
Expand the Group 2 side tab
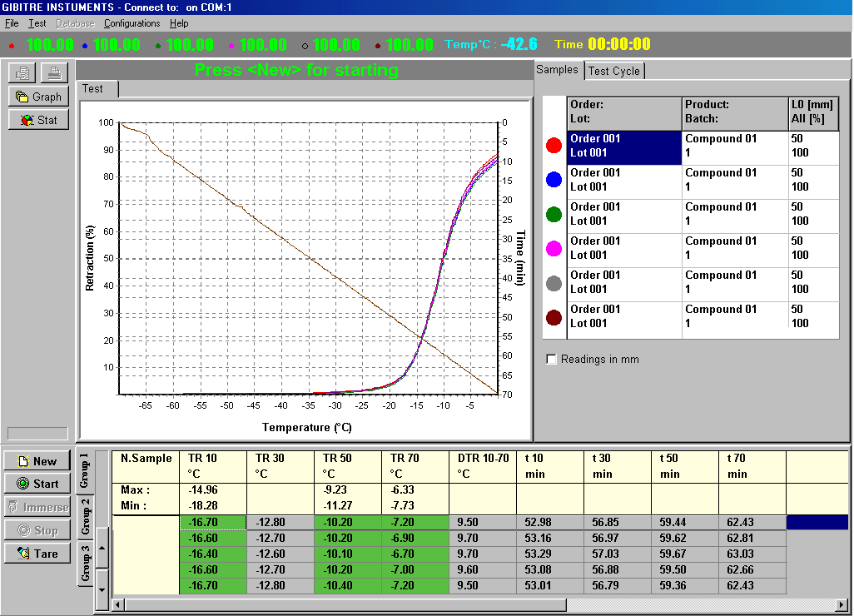[86, 516]
